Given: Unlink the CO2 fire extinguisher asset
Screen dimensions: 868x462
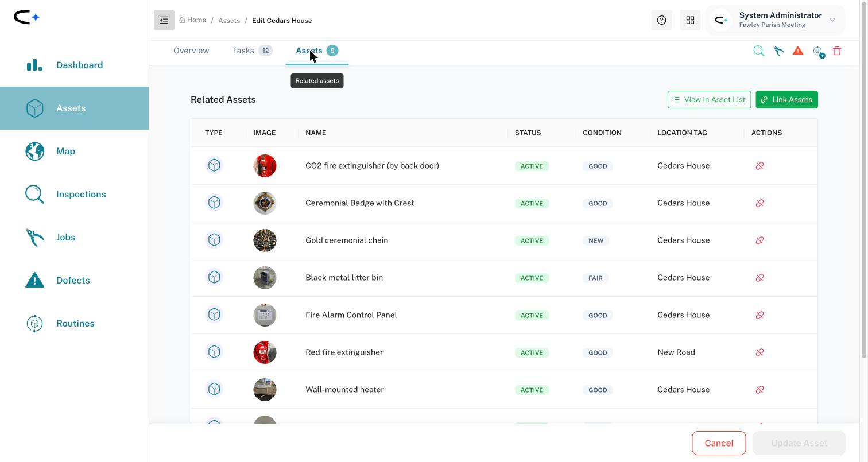Looking at the screenshot, I should coord(759,166).
